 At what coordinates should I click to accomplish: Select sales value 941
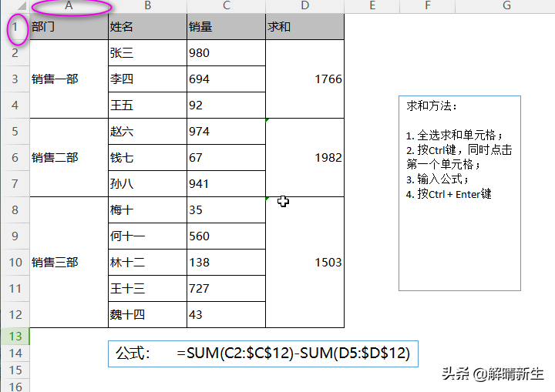click(x=226, y=183)
